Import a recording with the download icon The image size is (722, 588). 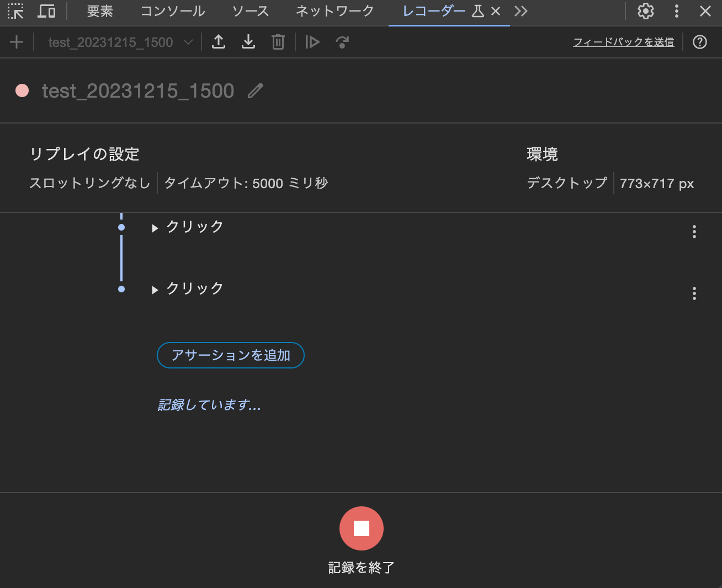248,41
